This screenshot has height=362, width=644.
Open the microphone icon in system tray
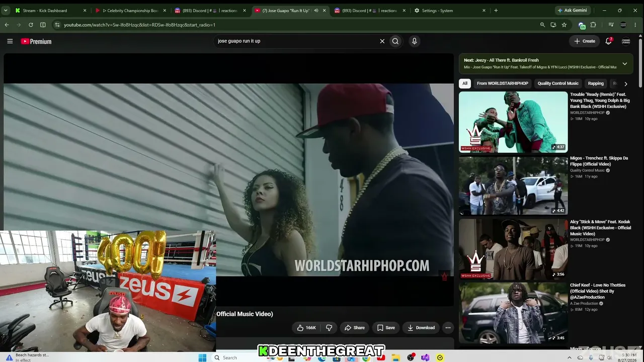point(591,357)
